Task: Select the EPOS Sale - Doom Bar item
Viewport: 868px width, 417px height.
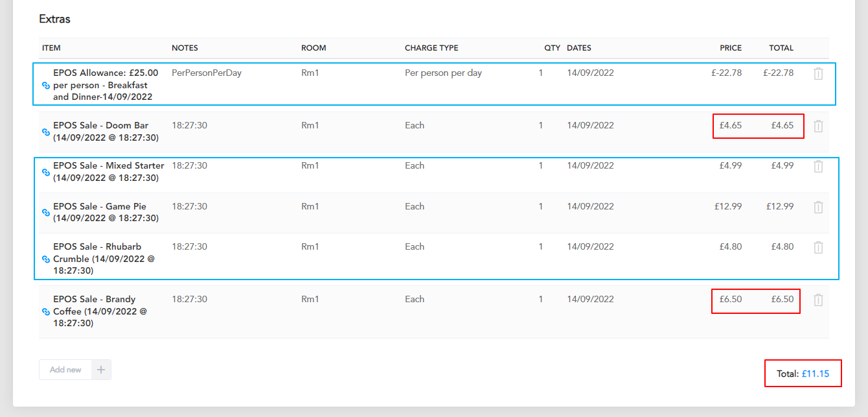Action: click(106, 132)
